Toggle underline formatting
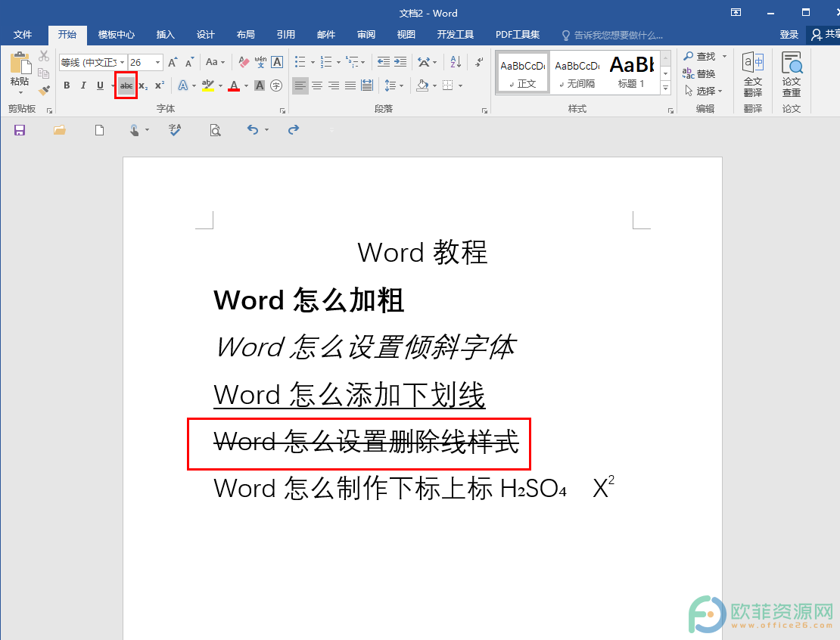The width and height of the screenshot is (840, 640). (x=100, y=85)
